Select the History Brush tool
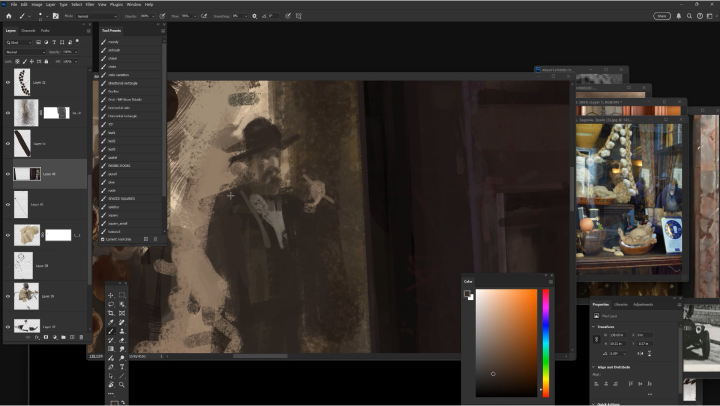Viewport: 720px width, 406px height. tap(111, 340)
